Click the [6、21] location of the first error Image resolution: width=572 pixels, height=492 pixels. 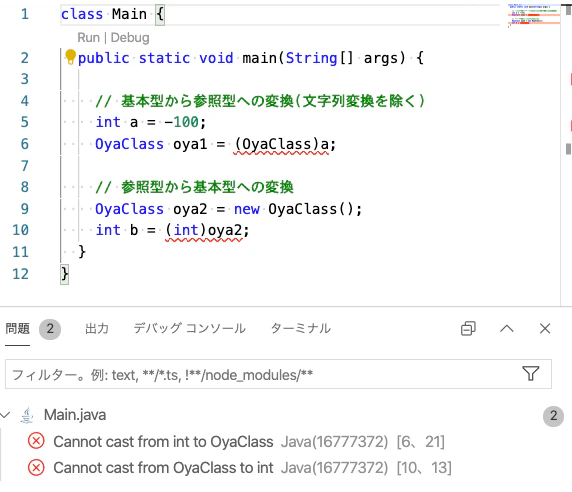click(421, 442)
